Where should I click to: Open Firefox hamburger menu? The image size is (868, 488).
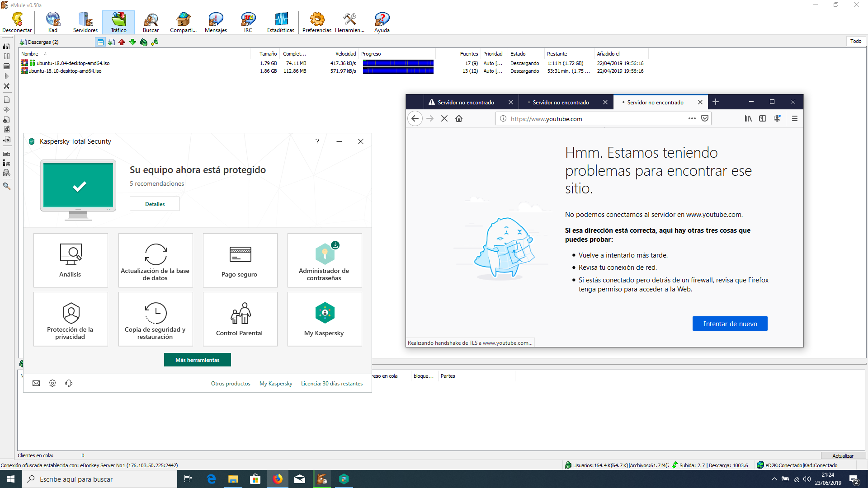point(794,118)
